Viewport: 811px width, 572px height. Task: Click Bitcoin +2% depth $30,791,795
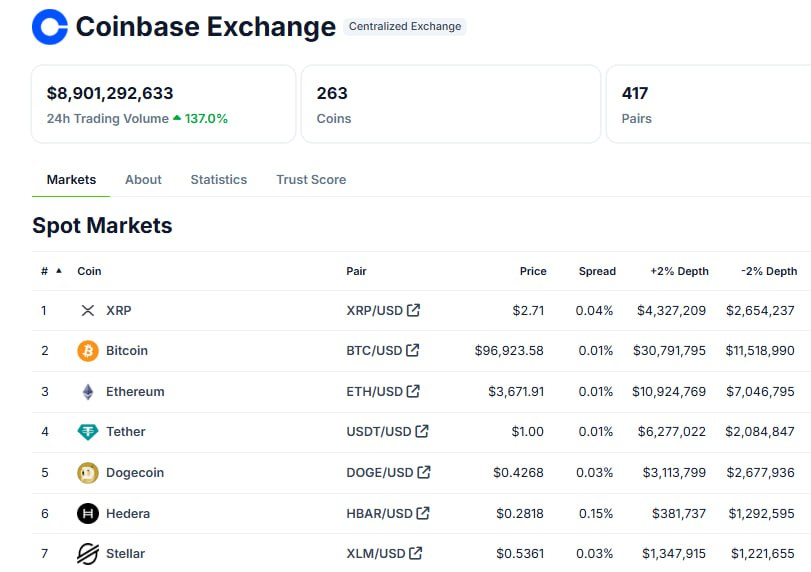[669, 351]
